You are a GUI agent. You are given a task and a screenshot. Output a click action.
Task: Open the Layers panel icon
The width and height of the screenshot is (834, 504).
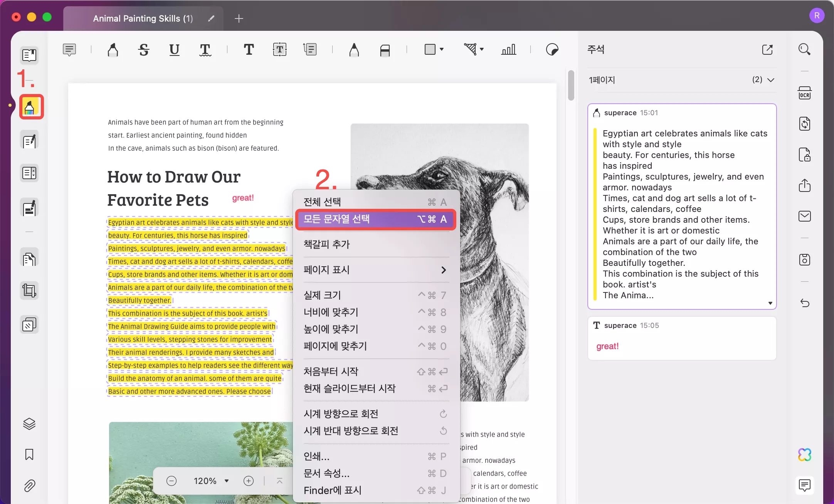pyautogui.click(x=29, y=424)
